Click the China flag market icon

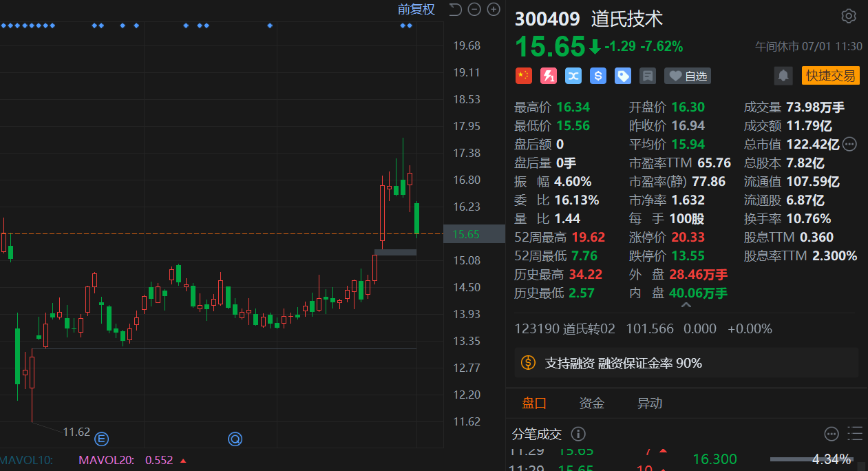[524, 76]
